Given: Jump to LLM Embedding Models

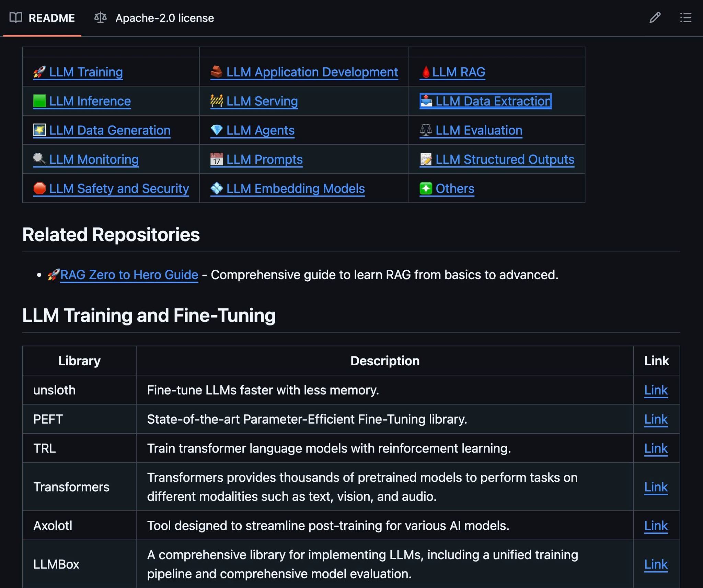Looking at the screenshot, I should coord(287,189).
